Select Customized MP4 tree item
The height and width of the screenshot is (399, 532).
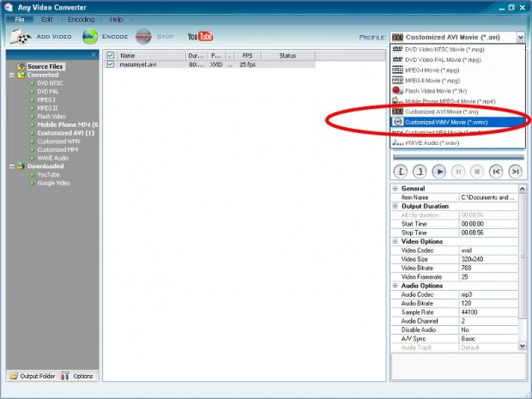pos(57,149)
